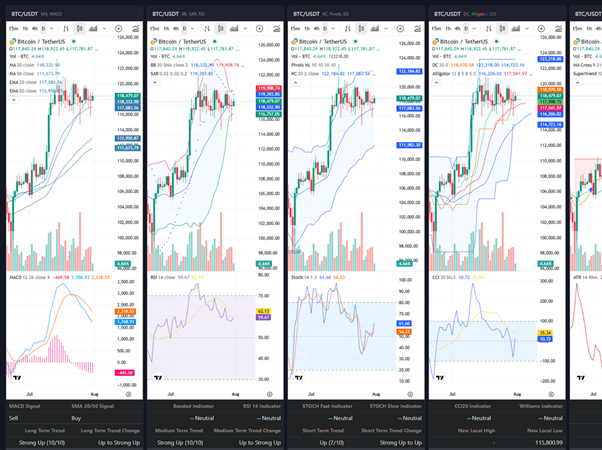Select candles style in DC, Alligator, CCI chart

[502, 28]
